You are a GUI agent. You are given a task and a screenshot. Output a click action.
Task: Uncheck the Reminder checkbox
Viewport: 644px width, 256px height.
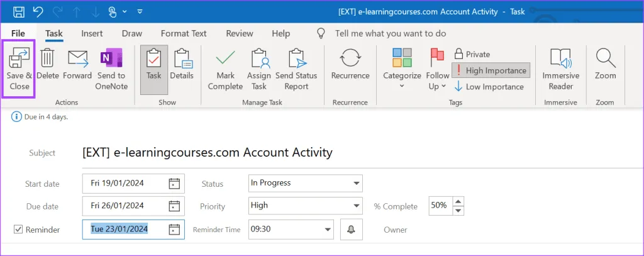pos(18,230)
